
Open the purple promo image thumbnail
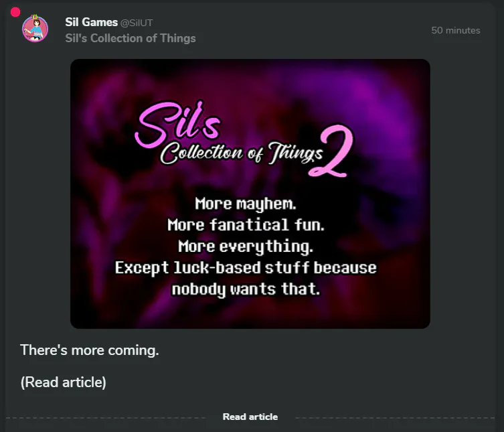[250, 194]
